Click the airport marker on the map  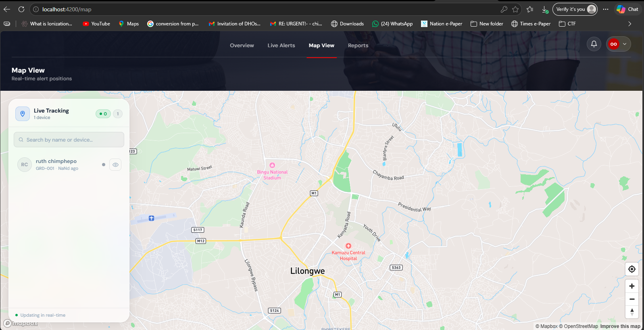(x=152, y=218)
